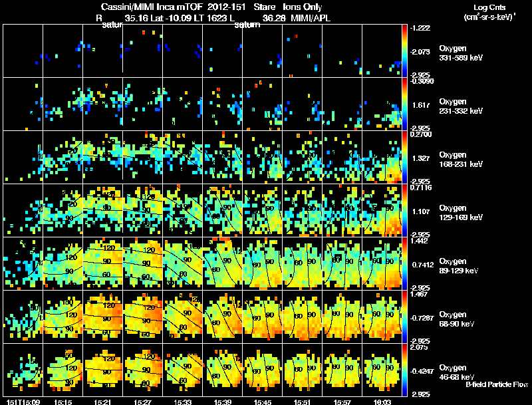Image resolution: width=532 pixels, height=405 pixels.
Task: Select the 16:03 time label
Action: click(x=382, y=402)
